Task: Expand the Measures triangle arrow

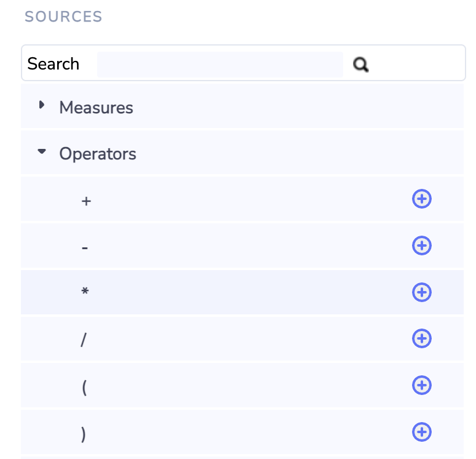Action: tap(42, 105)
